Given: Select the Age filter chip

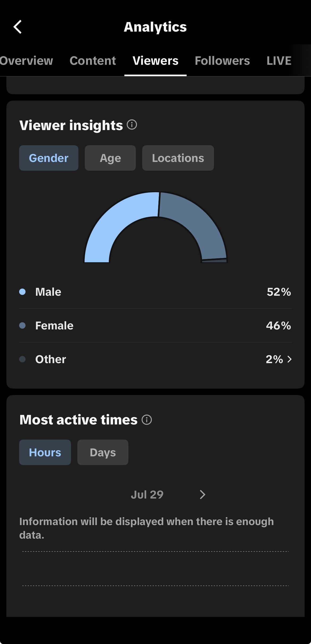Looking at the screenshot, I should (110, 158).
